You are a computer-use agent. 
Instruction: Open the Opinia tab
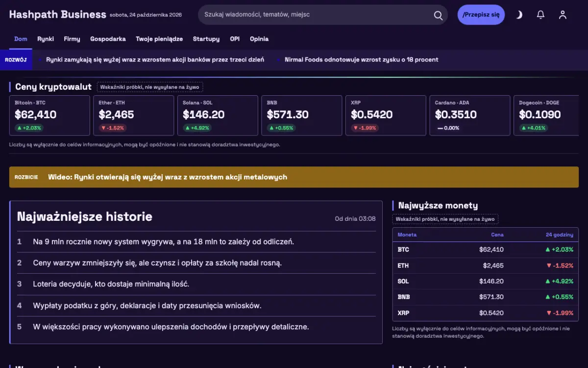pyautogui.click(x=259, y=39)
